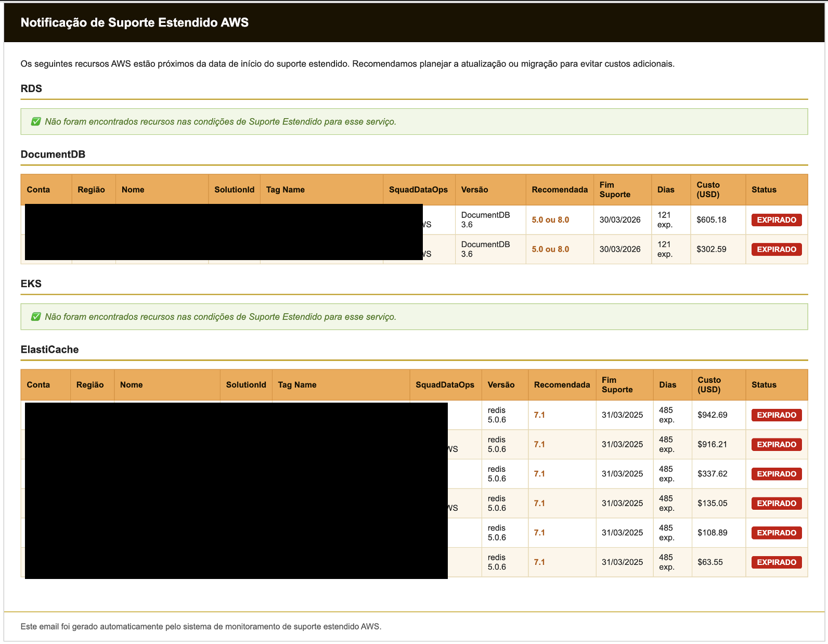This screenshot has width=828, height=644.
Task: Click the 30/03/2026 date in the $605.18 row
Action: tap(620, 220)
